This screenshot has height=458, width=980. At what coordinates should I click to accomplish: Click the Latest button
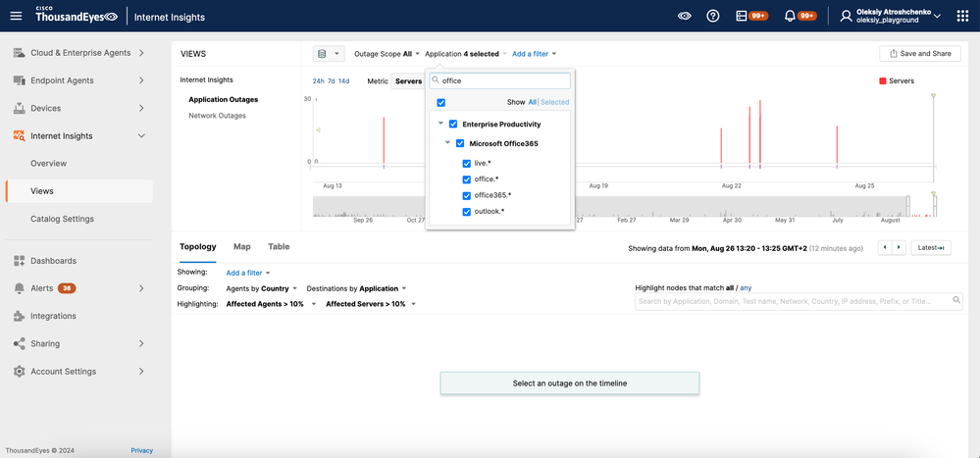[931, 248]
